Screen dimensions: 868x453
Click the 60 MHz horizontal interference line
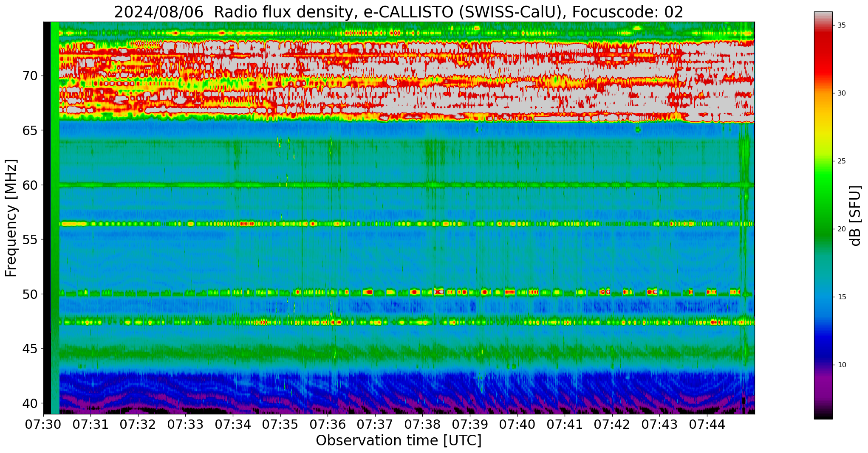[x=407, y=185]
